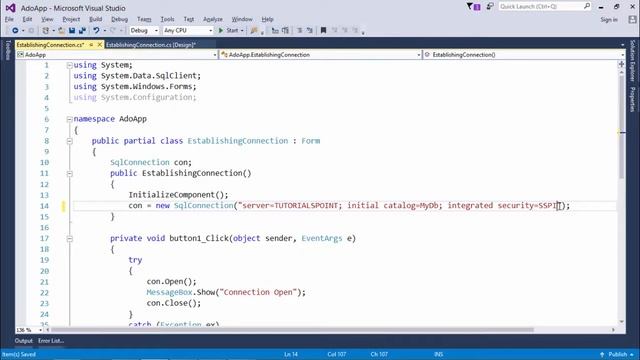This screenshot has width=640, height=360.
Task: Click the Comment out selected lines icon
Action: click(x=275, y=31)
